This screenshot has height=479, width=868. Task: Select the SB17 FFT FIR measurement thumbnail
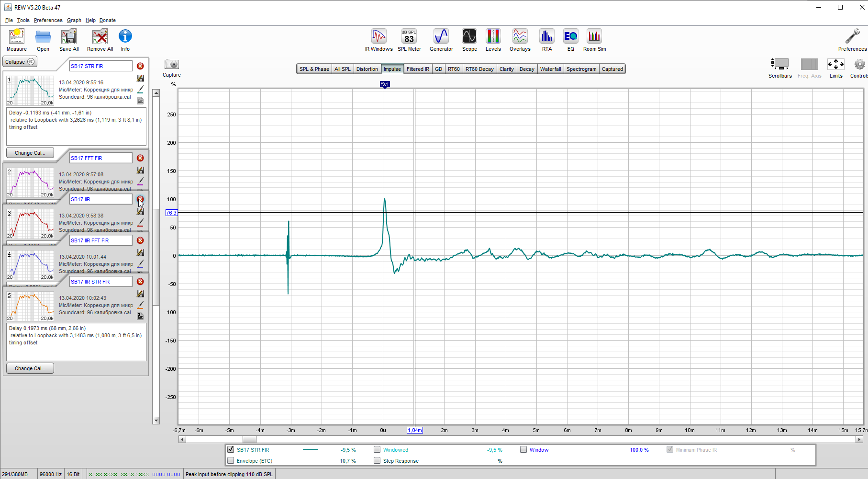[x=30, y=182]
